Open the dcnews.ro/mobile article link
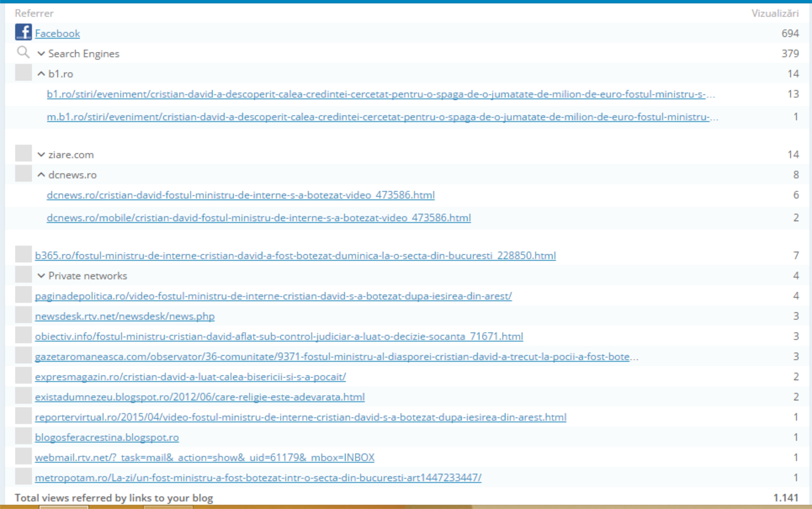812x509 pixels. pos(258,218)
